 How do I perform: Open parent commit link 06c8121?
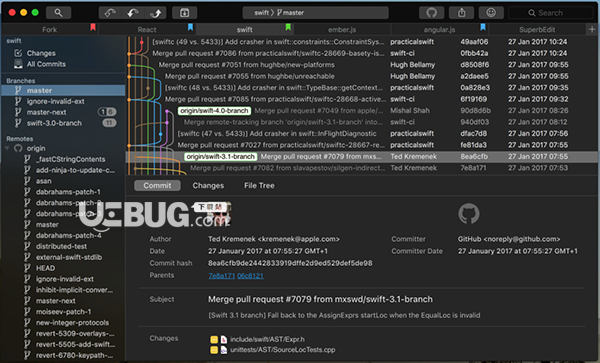click(250, 275)
